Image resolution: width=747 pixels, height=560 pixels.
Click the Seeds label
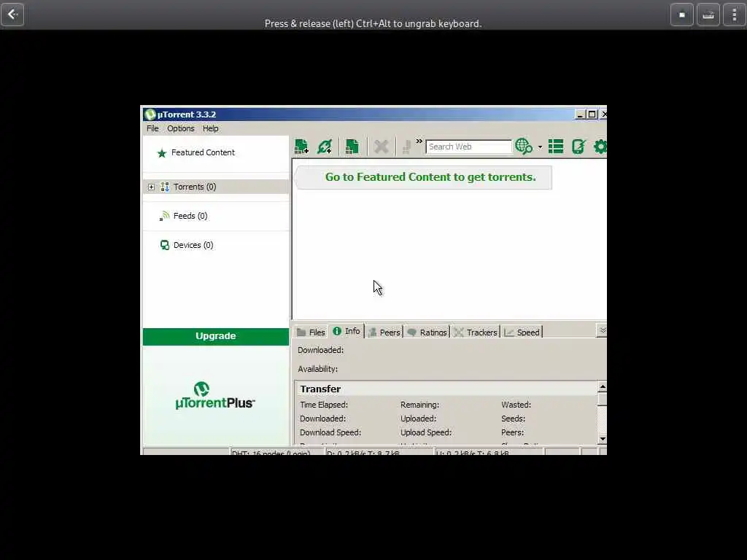(513, 419)
